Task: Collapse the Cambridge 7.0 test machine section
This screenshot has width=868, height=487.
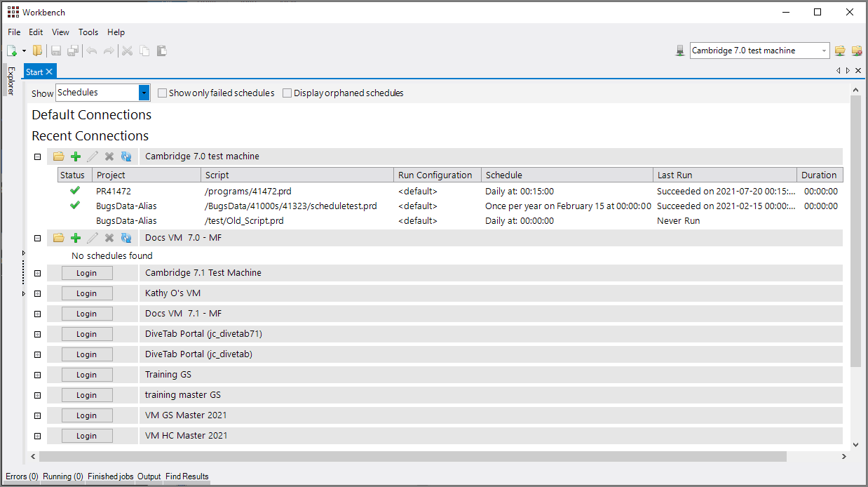Action: click(37, 156)
